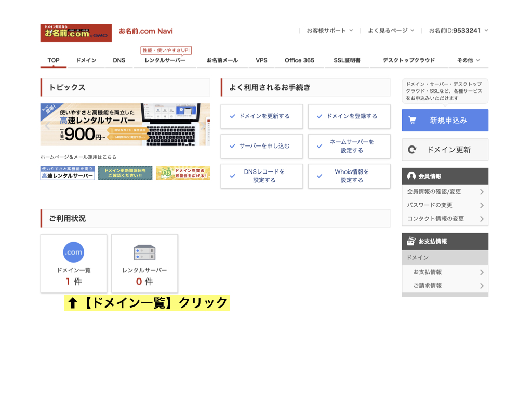Open the お名前ID:9533241 account dropdown
Viewport: 532px width, 399px height.
[x=458, y=31]
